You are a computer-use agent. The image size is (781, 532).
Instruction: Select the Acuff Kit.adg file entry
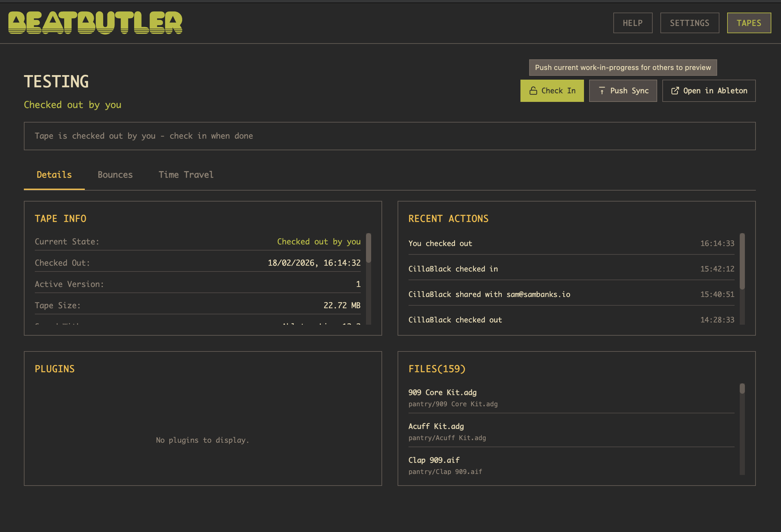(x=436, y=427)
